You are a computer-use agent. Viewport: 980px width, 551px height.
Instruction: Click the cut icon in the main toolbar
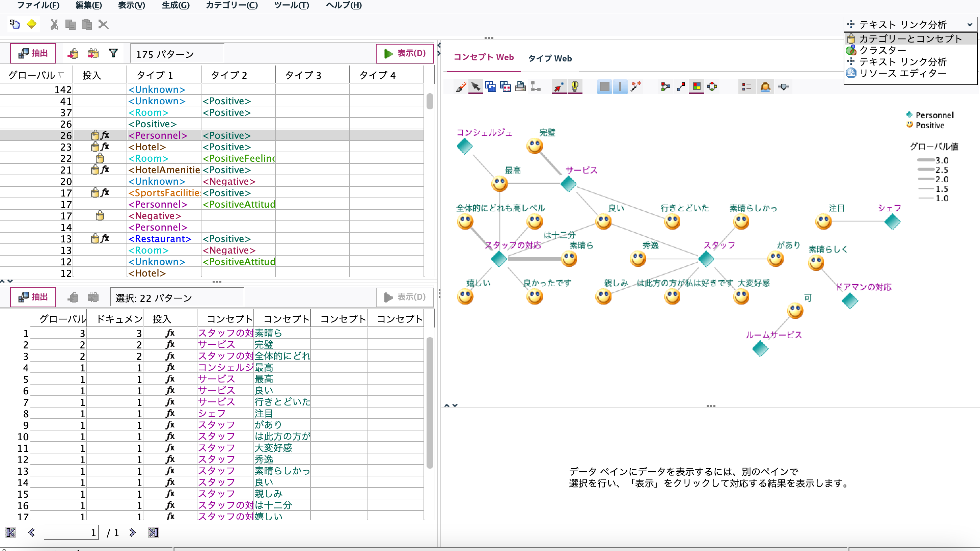coord(54,24)
